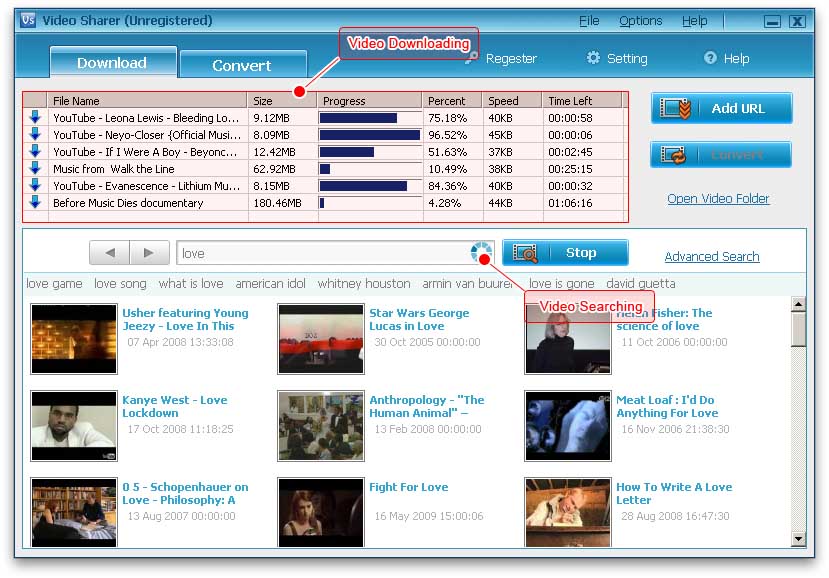
Task: Click the Help question mark icon
Action: (x=710, y=58)
